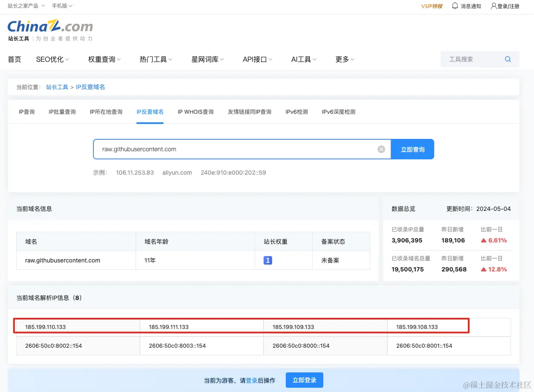This screenshot has width=534, height=392.
Task: Click the 消息通知 link
Action: click(x=471, y=6)
